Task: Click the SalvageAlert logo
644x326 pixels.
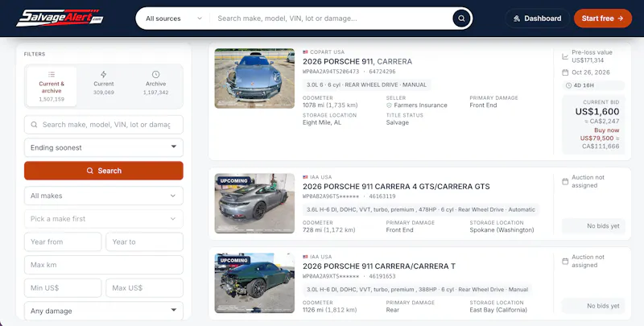Action: [60, 18]
